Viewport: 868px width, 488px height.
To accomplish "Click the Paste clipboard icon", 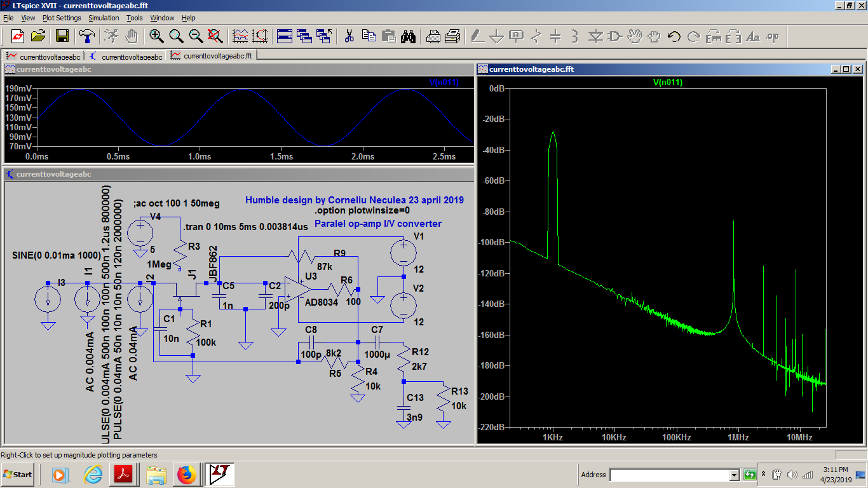I will (x=388, y=36).
